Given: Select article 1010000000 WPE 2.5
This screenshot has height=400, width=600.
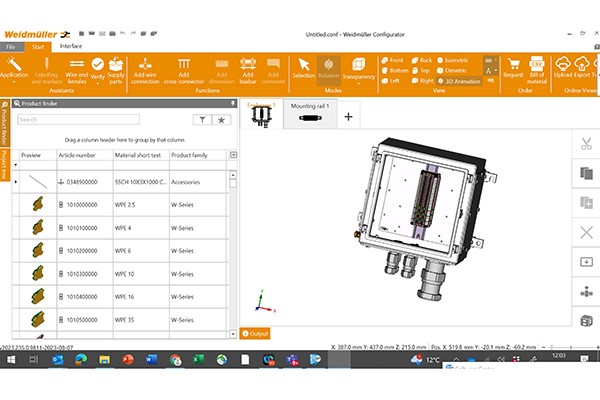Looking at the screenshot, I should (120, 205).
